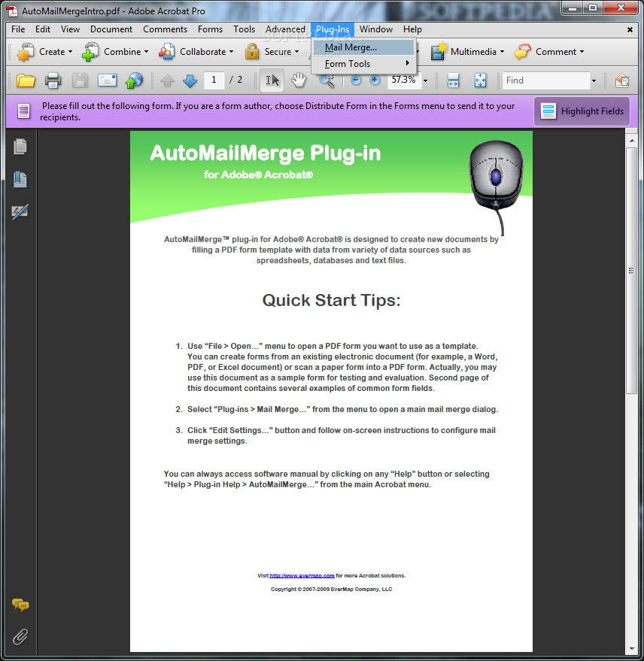Click the upload globe icon
Image resolution: width=644 pixels, height=661 pixels.
[x=134, y=80]
